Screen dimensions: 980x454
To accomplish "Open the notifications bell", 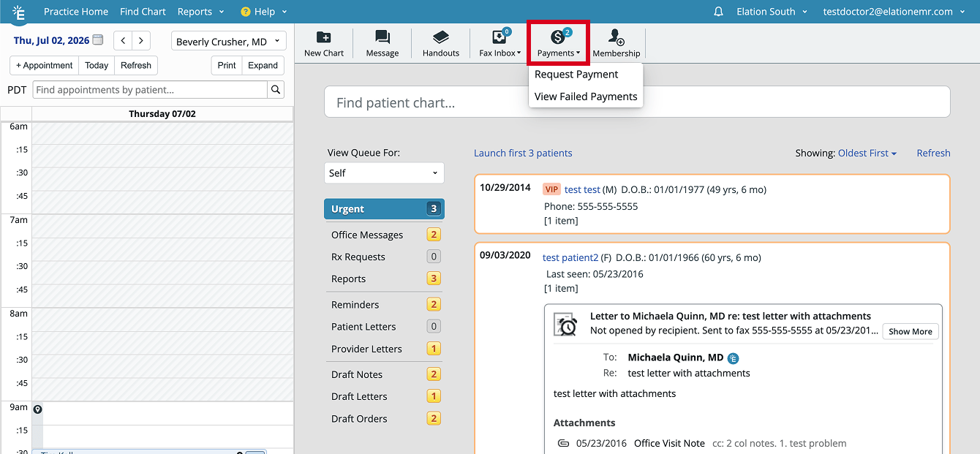I will pos(719,12).
